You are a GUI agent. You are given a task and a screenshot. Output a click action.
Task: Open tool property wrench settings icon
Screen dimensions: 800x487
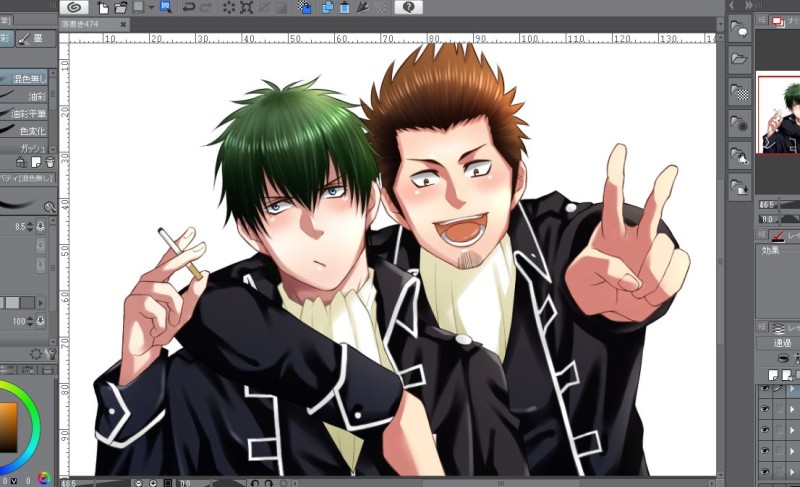51,353
